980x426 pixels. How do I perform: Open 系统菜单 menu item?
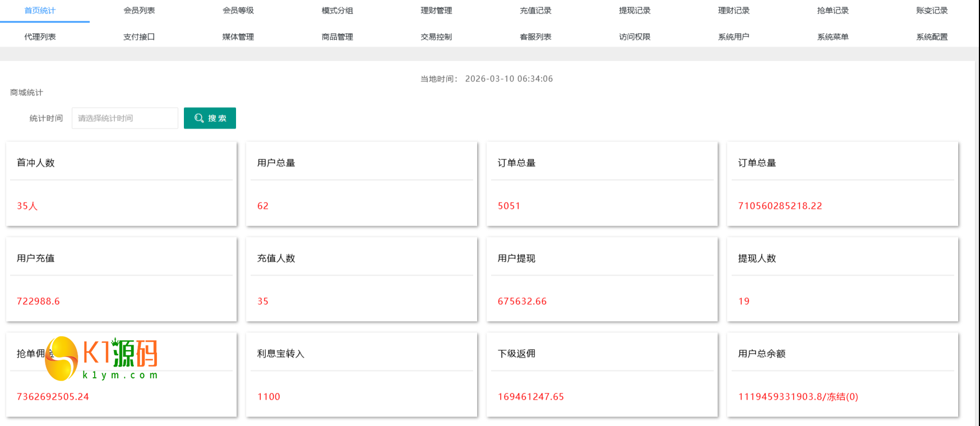click(x=833, y=37)
